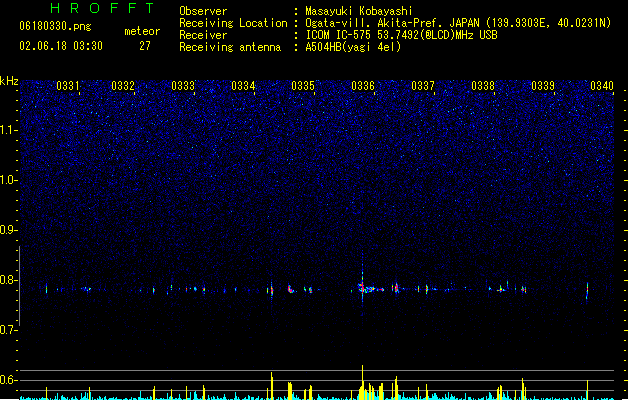Image resolution: width=629 pixels, height=400 pixels.
Task: Click the HROFFT title text
Action: coord(103,8)
